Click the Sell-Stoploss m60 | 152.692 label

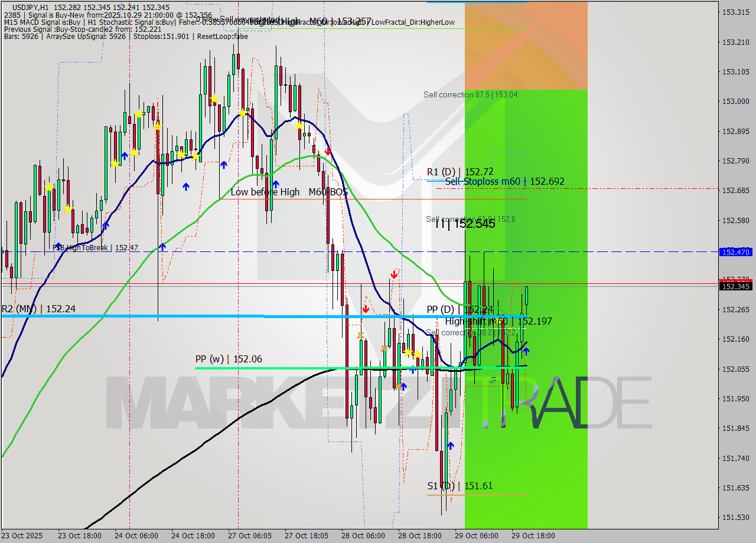503,182
